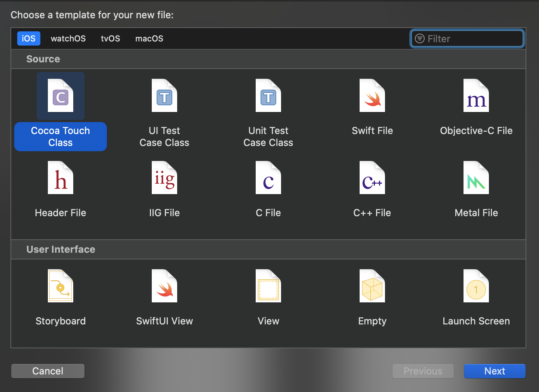The width and height of the screenshot is (539, 392).
Task: Select the Cocoa Touch Class template icon
Action: 61,96
